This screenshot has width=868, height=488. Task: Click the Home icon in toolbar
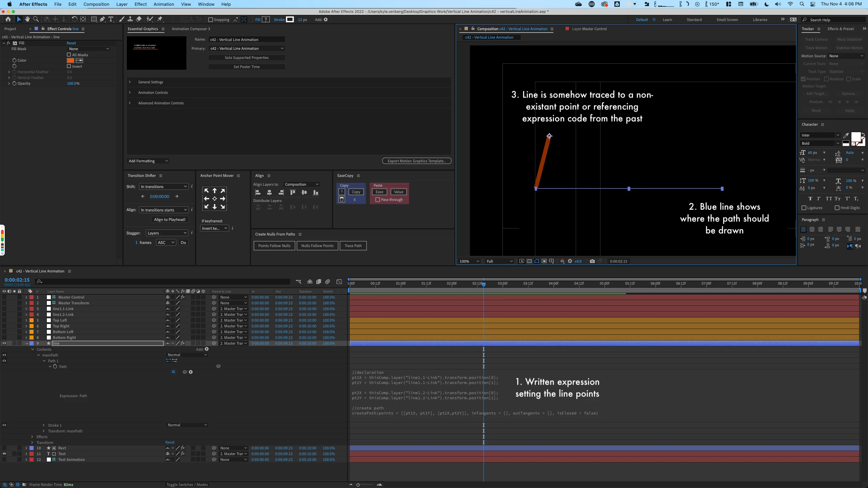(8, 19)
